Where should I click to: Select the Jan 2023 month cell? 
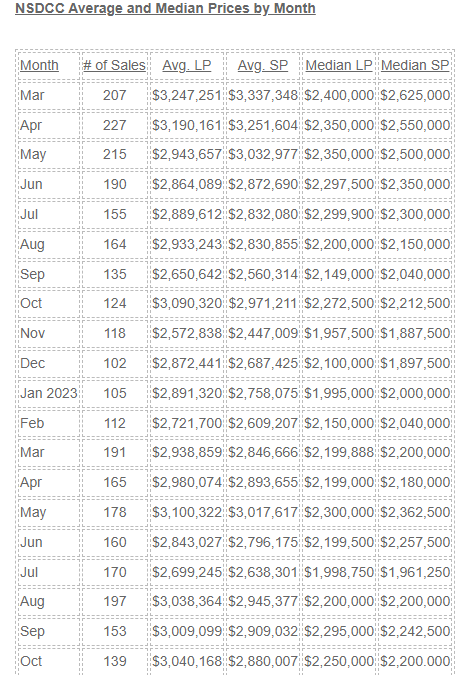coord(49,393)
